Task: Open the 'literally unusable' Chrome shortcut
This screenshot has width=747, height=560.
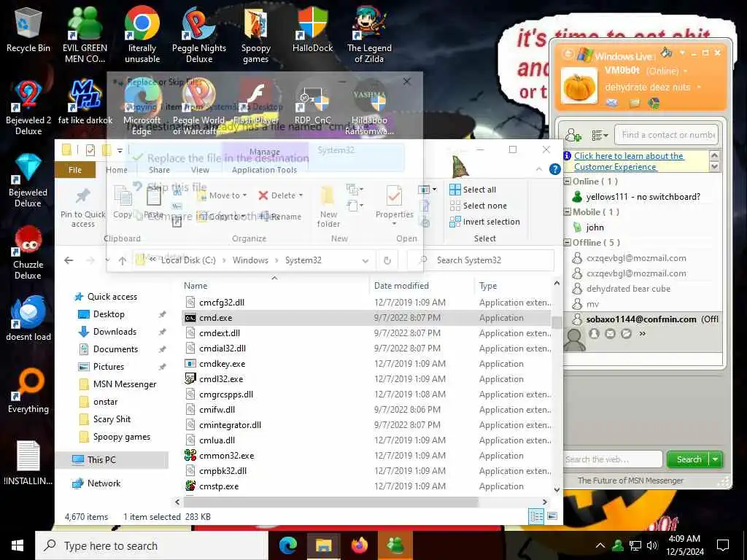Action: tap(142, 35)
